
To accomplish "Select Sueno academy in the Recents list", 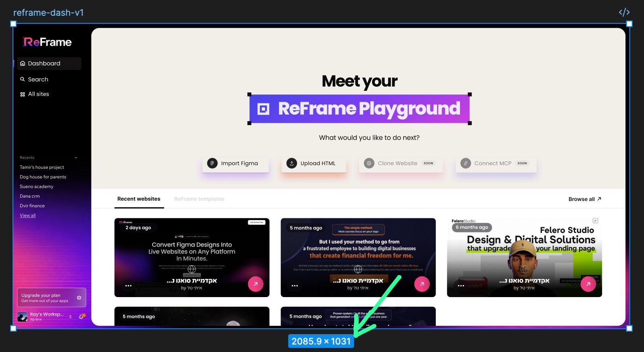I will [x=37, y=186].
